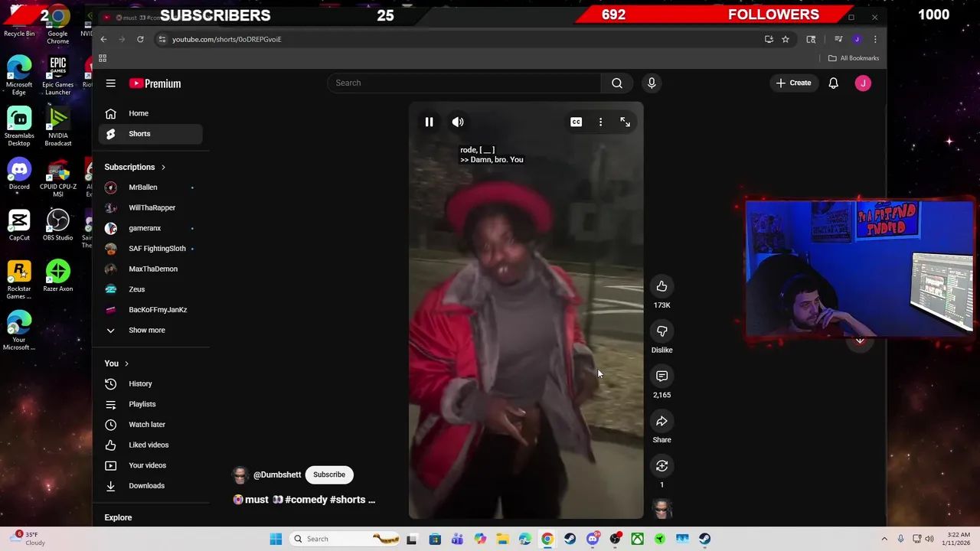Screen dimensions: 980x551
Task: Open Downloads in the sidebar
Action: pos(150,486)
